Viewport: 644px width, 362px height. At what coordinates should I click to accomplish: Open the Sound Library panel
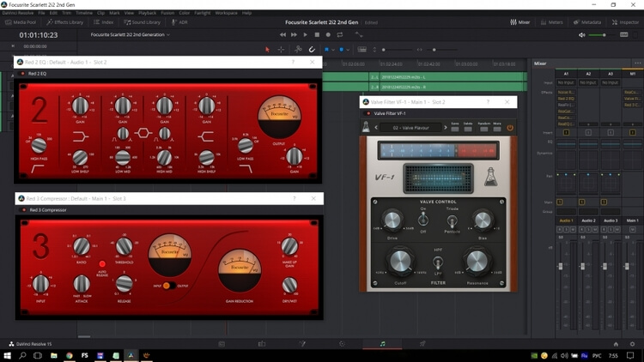142,22
